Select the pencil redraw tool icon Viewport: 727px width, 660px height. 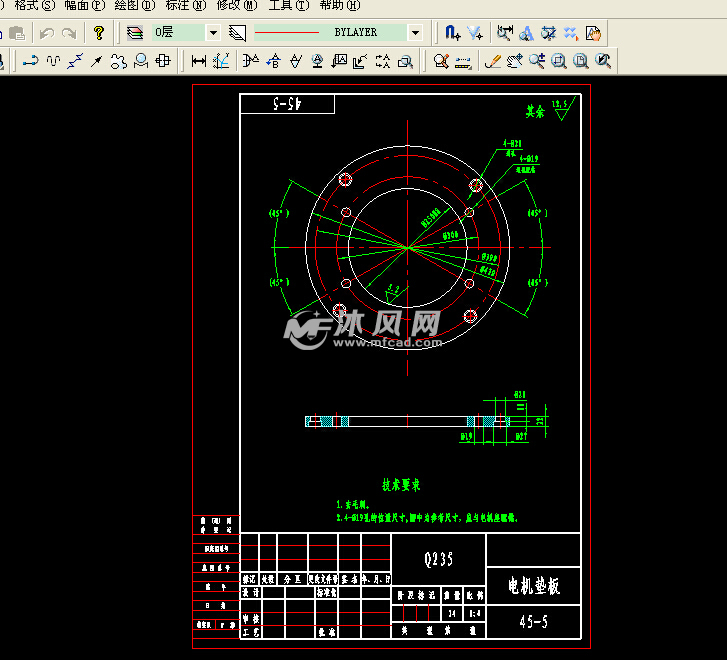coord(492,61)
